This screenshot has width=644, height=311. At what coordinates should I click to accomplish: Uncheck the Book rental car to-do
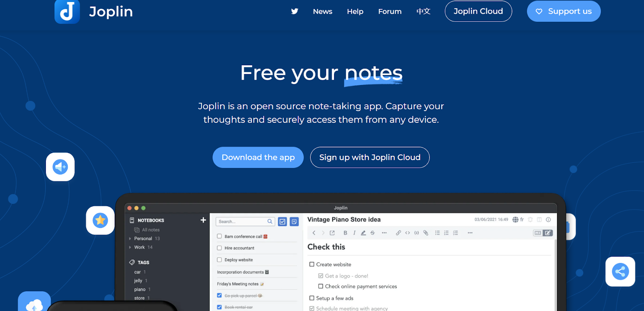219,307
